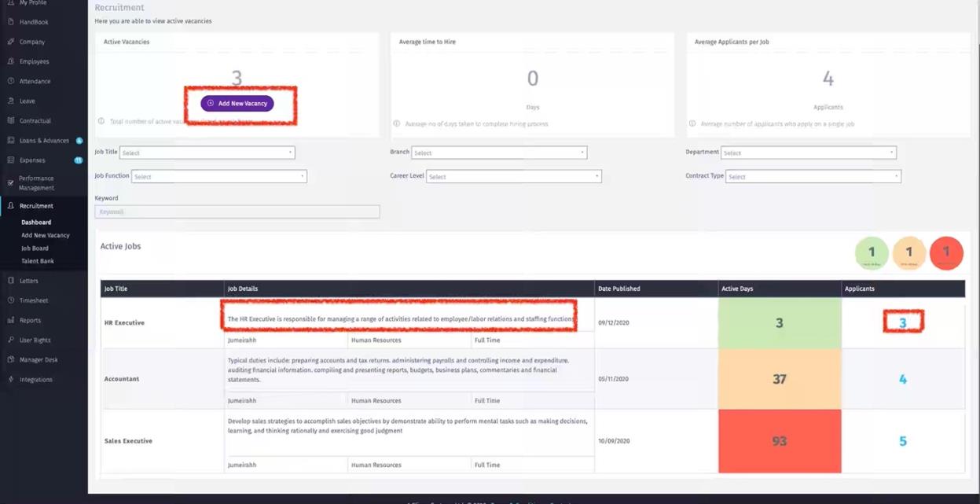Image resolution: width=980 pixels, height=504 pixels.
Task: Click the red active-days status circle
Action: [946, 253]
